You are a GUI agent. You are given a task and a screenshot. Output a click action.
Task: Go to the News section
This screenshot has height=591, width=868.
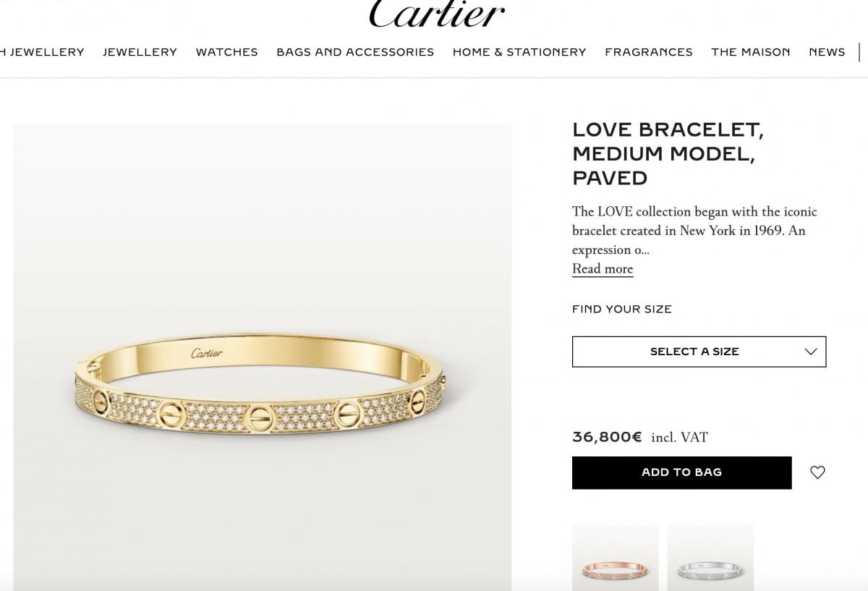point(827,52)
